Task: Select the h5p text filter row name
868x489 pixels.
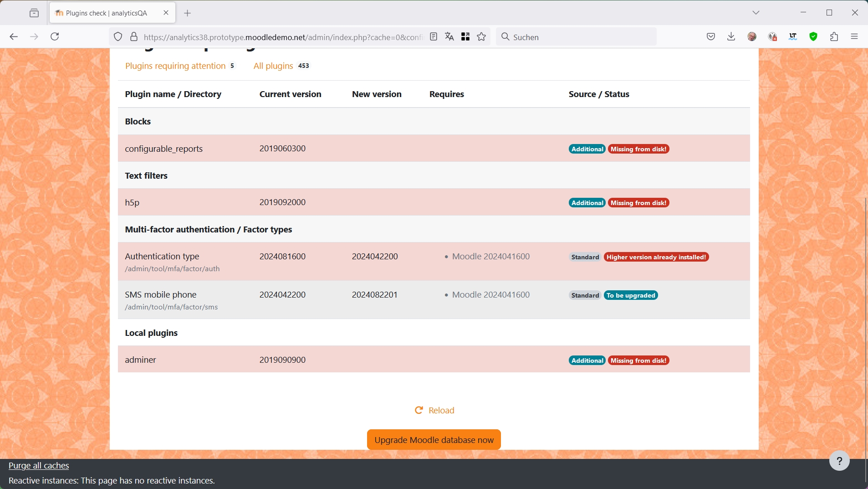Action: coord(132,202)
